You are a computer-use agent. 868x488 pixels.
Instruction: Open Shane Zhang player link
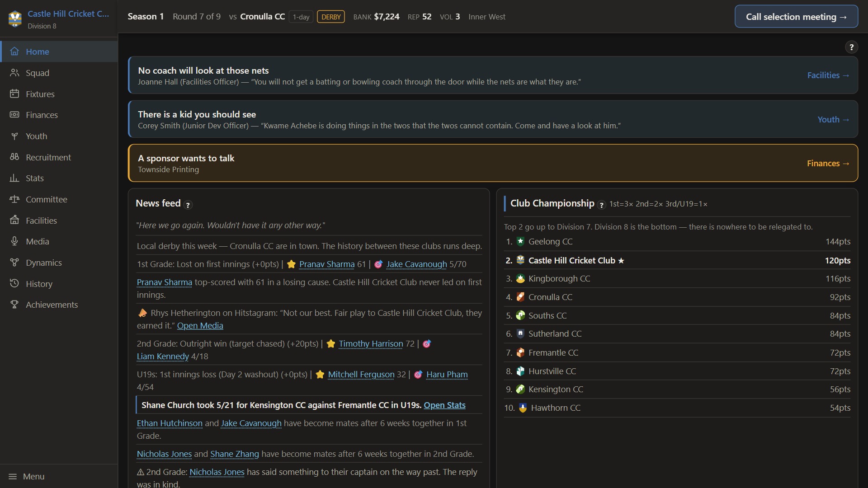[x=234, y=454]
